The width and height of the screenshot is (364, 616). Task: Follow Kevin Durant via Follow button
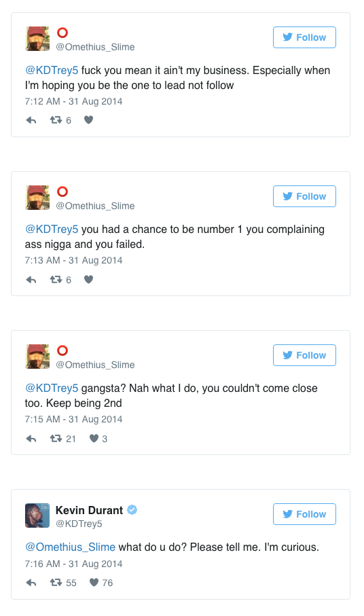click(304, 514)
